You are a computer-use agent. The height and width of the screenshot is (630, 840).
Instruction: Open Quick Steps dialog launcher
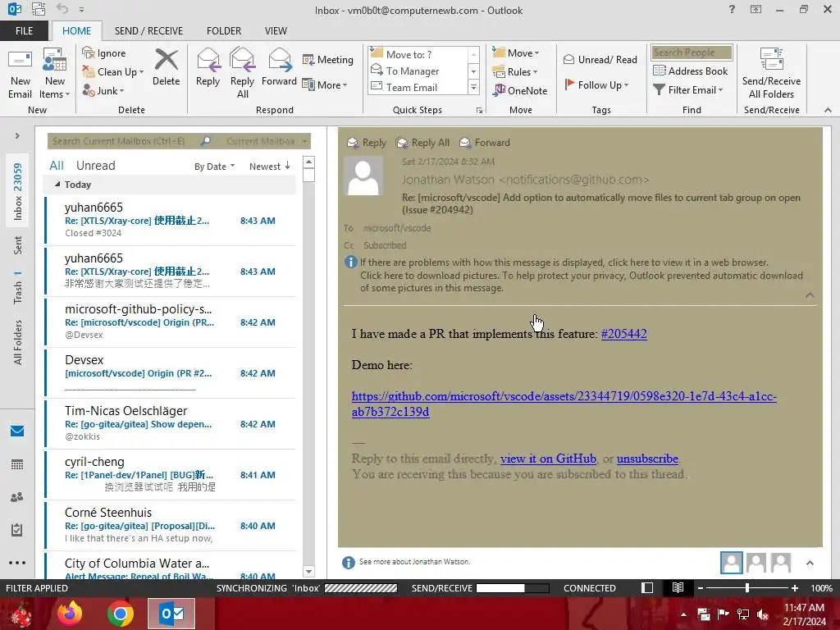tap(479, 111)
